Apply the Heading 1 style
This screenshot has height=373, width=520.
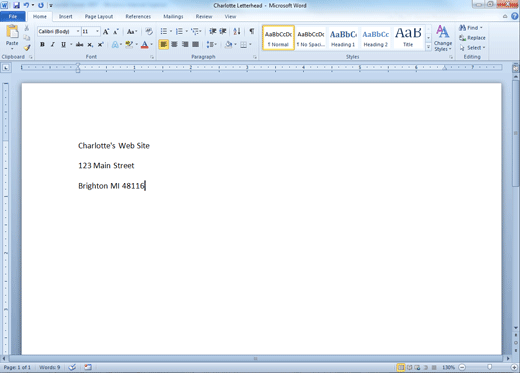(x=343, y=38)
